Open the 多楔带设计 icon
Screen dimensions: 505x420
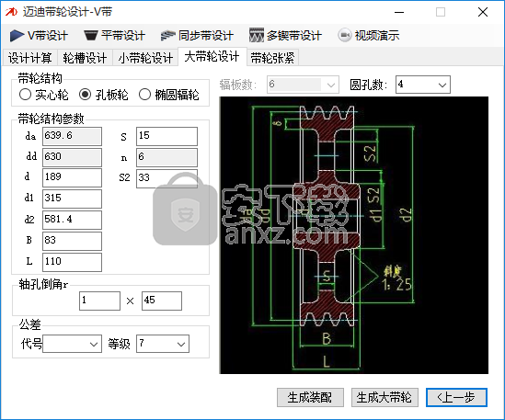click(256, 36)
